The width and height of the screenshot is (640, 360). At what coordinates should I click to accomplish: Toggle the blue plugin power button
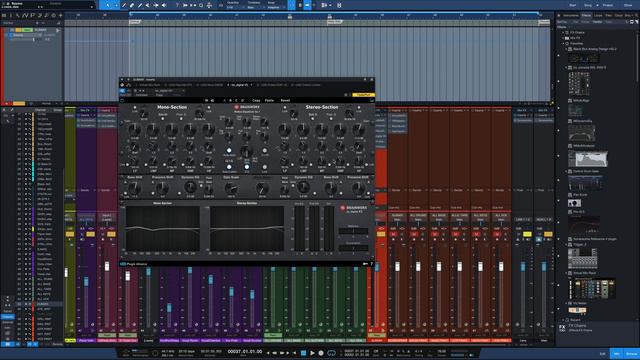[x=122, y=91]
